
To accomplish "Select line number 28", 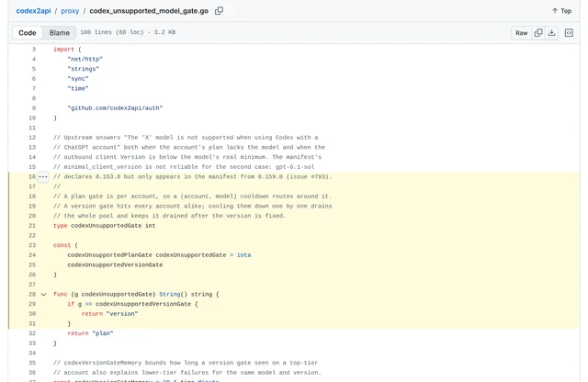I will click(32, 294).
